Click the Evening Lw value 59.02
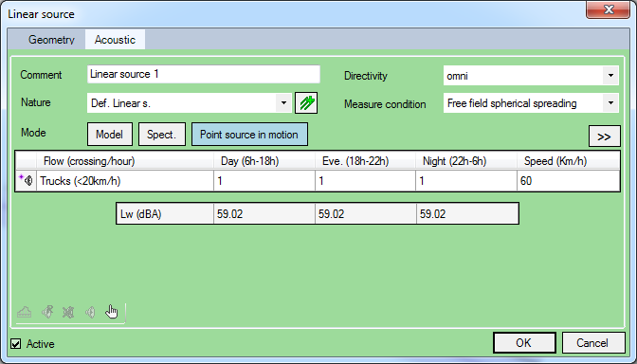Image resolution: width=637 pixels, height=364 pixels. click(x=365, y=213)
